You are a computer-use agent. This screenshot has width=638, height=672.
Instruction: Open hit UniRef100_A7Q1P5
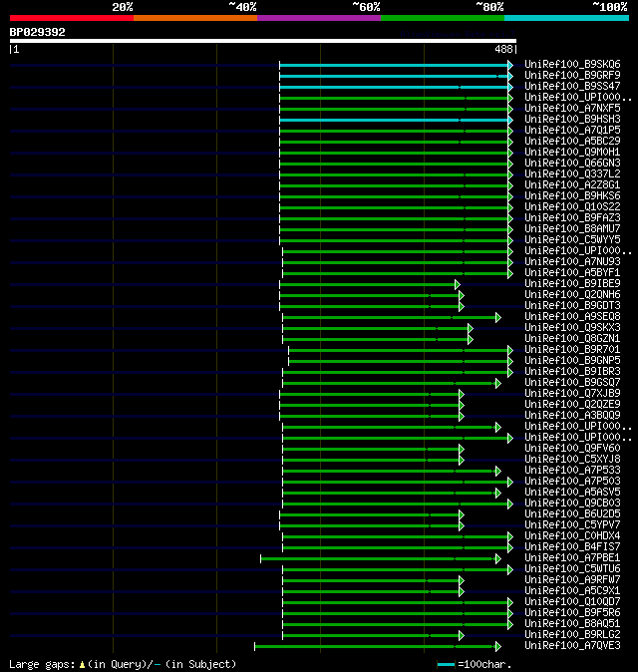point(572,130)
